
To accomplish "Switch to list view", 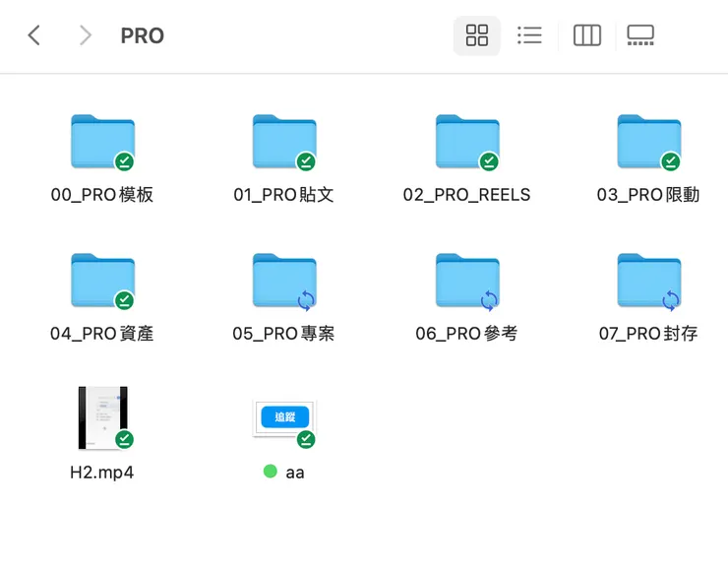I will [529, 35].
